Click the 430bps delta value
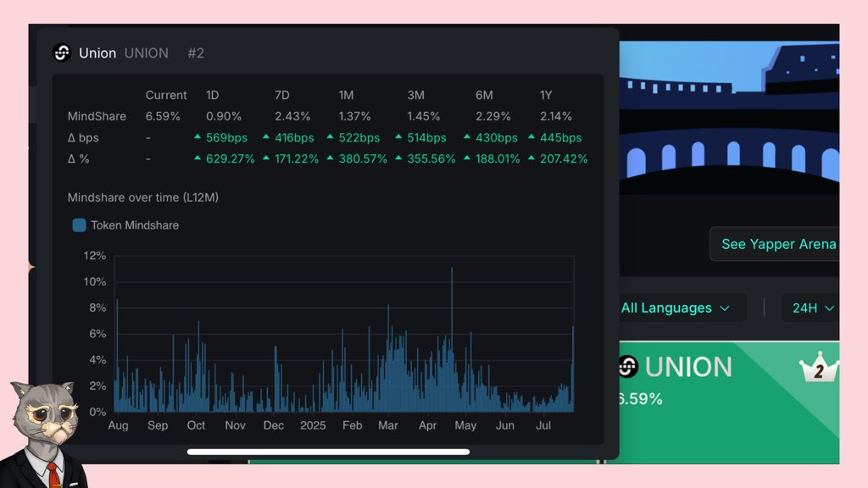 497,138
